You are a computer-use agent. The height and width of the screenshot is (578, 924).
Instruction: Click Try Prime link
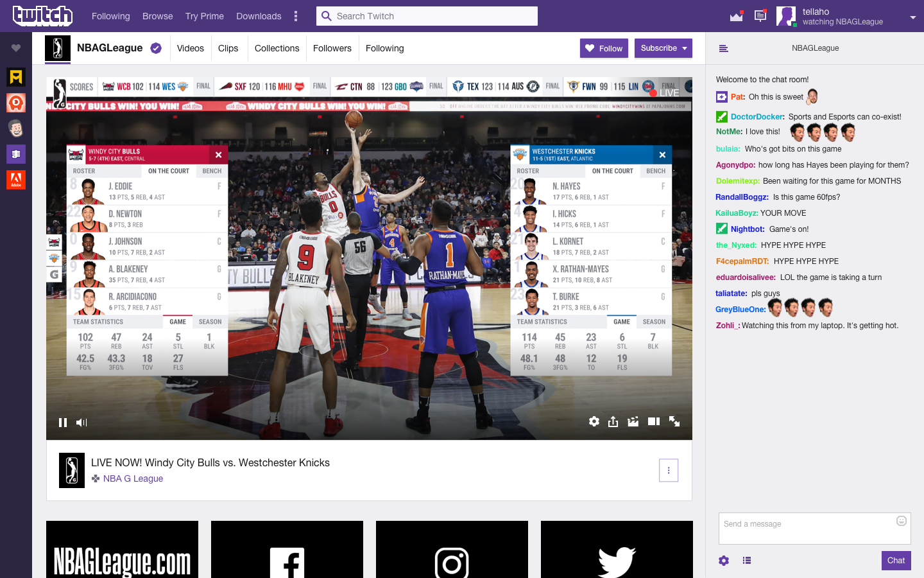(x=205, y=16)
